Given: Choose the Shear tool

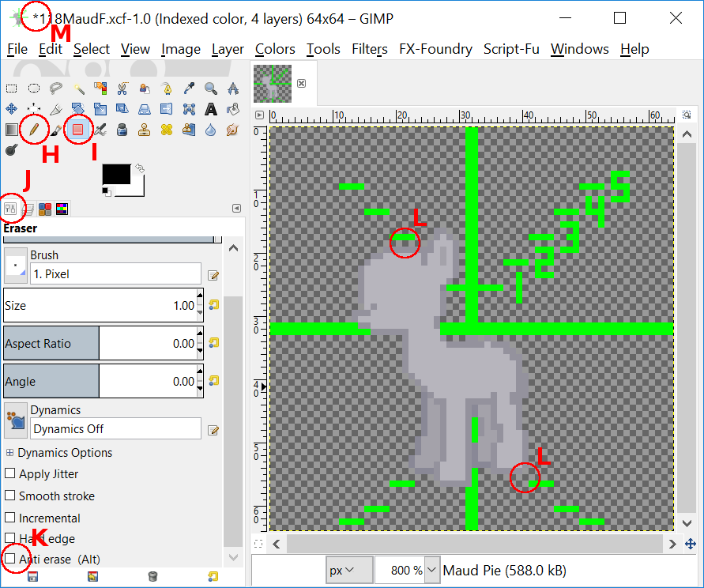Looking at the screenshot, I should [122, 109].
